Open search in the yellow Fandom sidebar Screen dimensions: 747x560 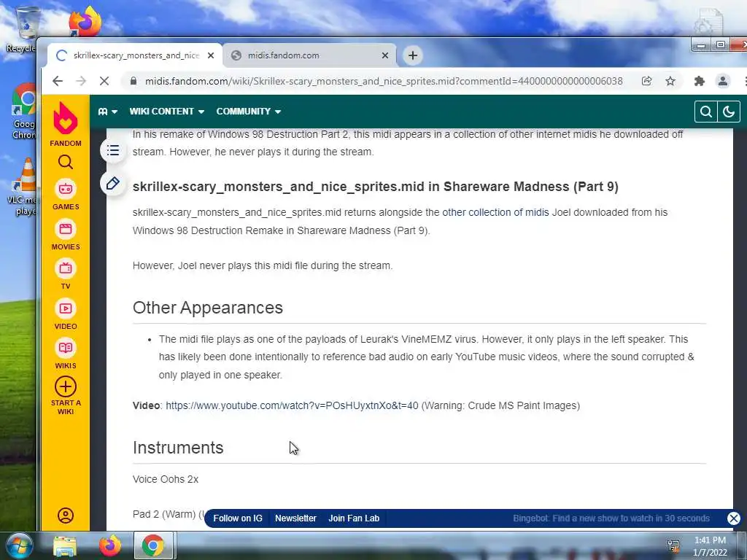65,163
